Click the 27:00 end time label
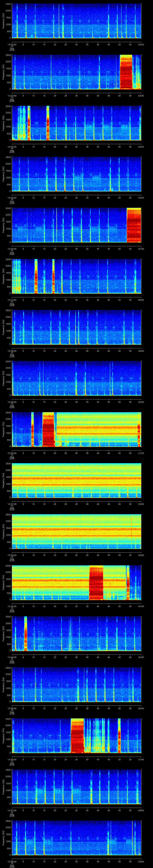This screenshot has height=868, width=153. [141, 249]
